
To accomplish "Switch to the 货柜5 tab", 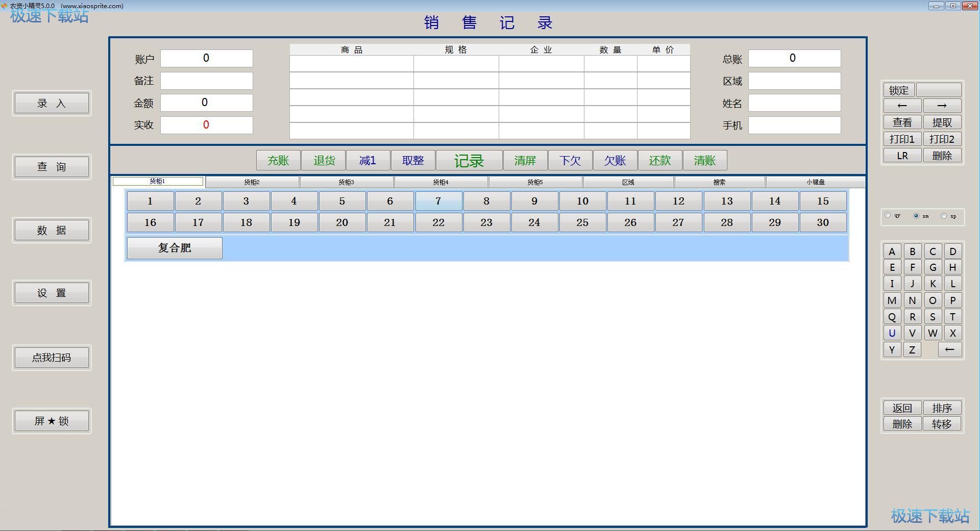I will (535, 182).
